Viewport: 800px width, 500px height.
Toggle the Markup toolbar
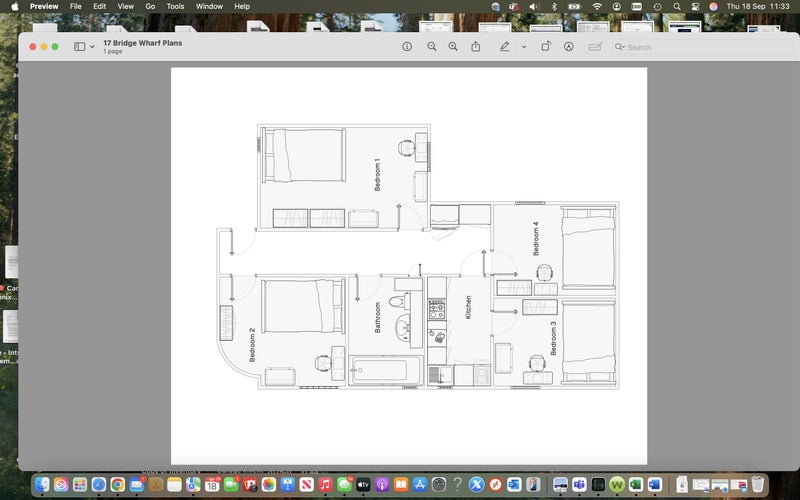pos(569,47)
